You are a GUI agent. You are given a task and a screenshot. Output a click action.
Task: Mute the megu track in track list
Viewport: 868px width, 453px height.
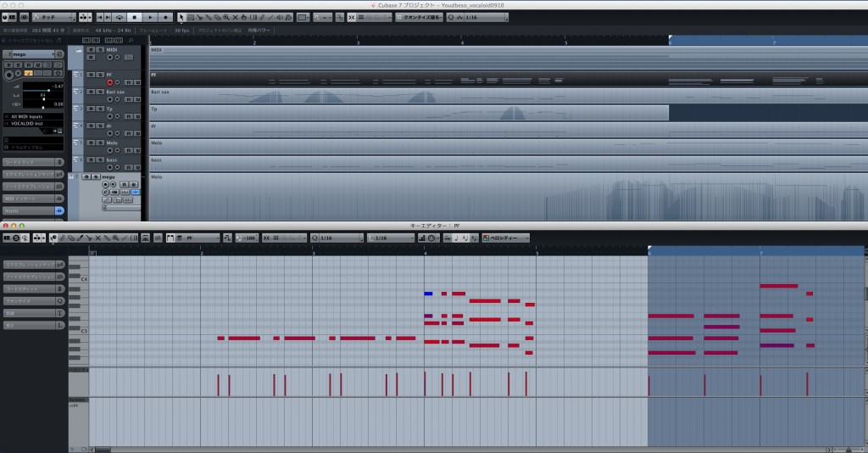[x=86, y=176]
